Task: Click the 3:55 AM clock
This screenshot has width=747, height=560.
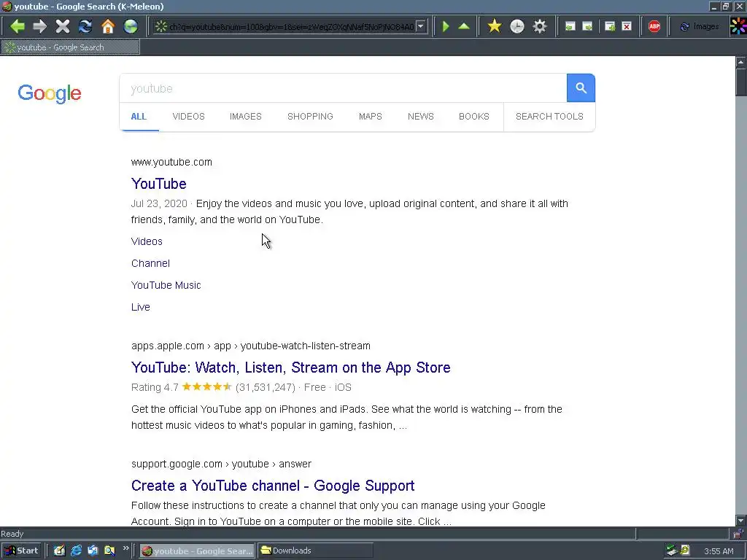Action: coord(719,551)
